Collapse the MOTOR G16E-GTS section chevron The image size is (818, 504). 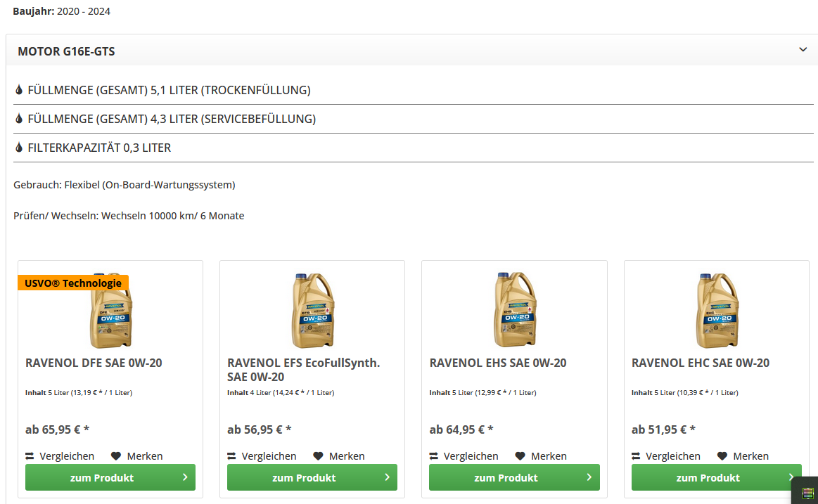803,49
